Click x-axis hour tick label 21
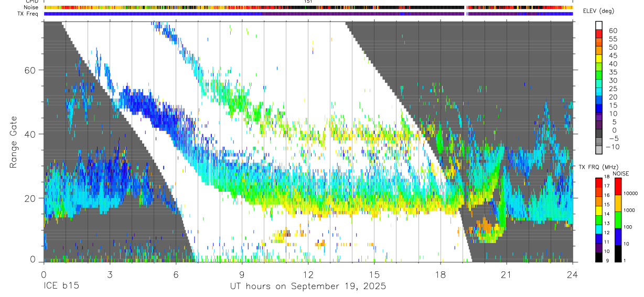The height and width of the screenshot is (297, 644). (506, 274)
